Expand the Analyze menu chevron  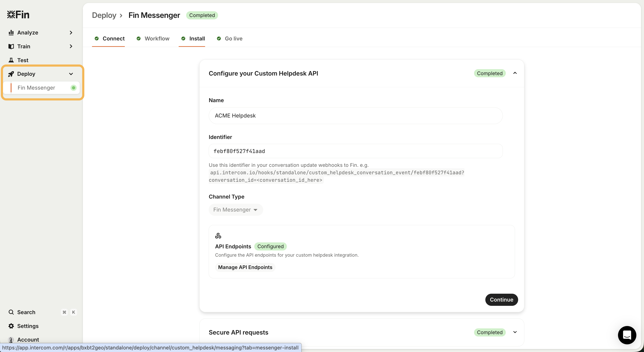pos(71,33)
